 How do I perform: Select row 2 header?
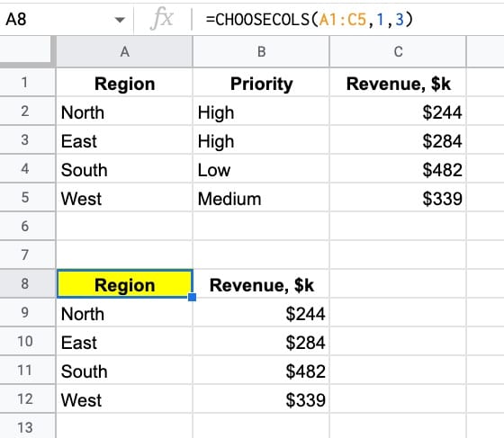[x=28, y=112]
